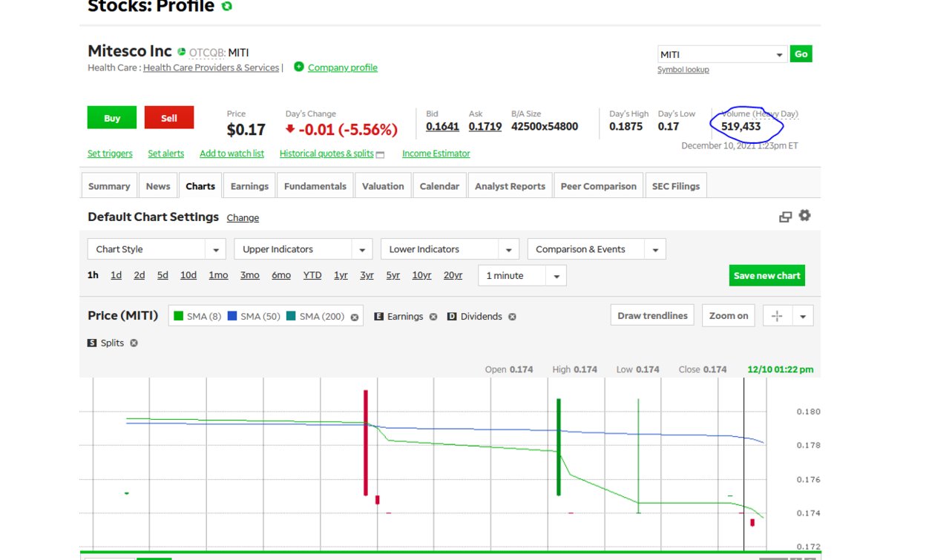Open the Calendar tab

[x=439, y=186]
